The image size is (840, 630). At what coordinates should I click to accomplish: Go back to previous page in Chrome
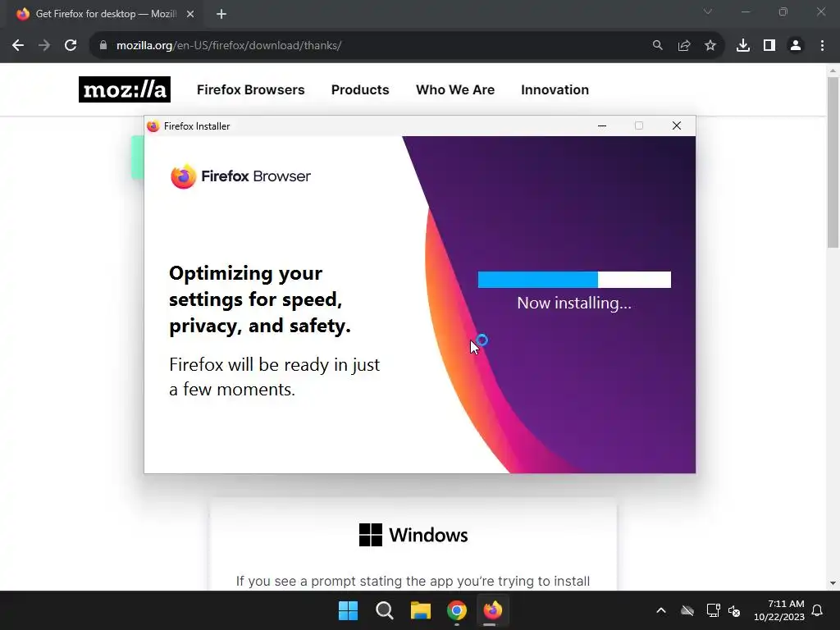pyautogui.click(x=18, y=46)
